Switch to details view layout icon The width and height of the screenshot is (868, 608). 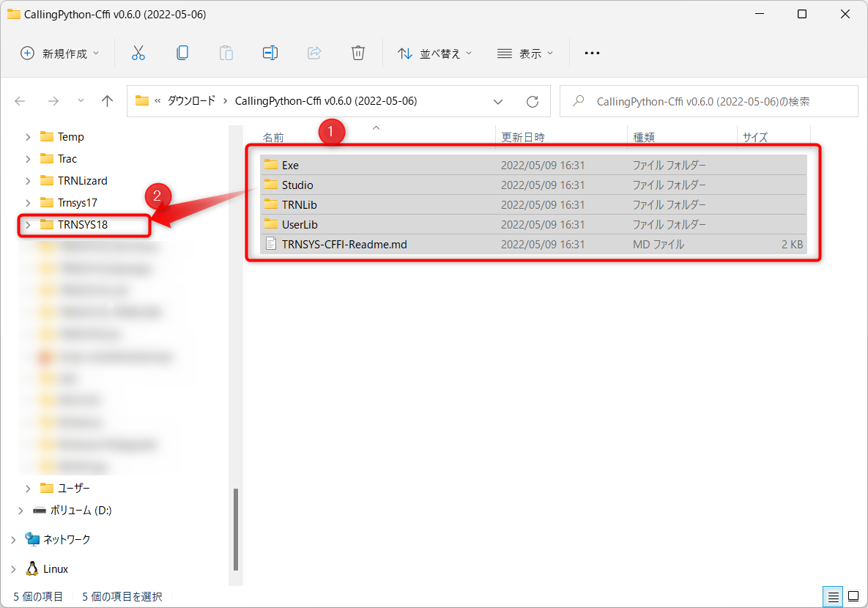pyautogui.click(x=832, y=596)
